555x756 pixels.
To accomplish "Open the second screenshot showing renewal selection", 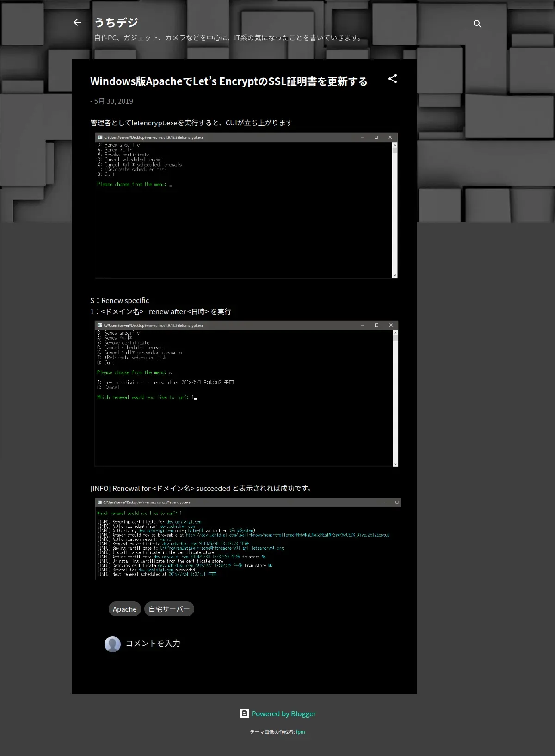I will pos(247,394).
